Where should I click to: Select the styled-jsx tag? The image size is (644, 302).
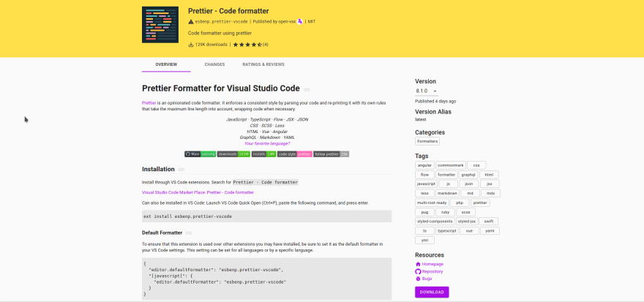(467, 222)
